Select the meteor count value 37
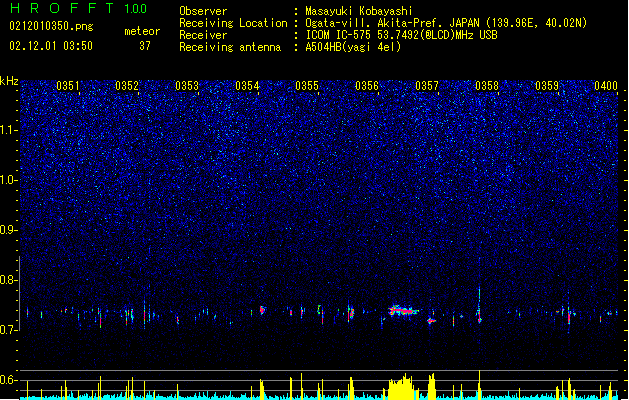629x400 pixels. click(145, 46)
